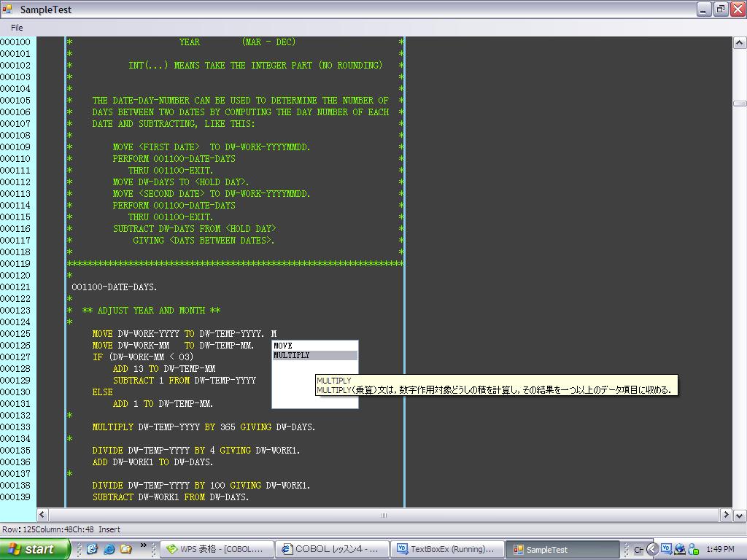Expand the hidden system tray icons chevron
Viewport: 747px width, 560px height.
pyautogui.click(x=651, y=548)
